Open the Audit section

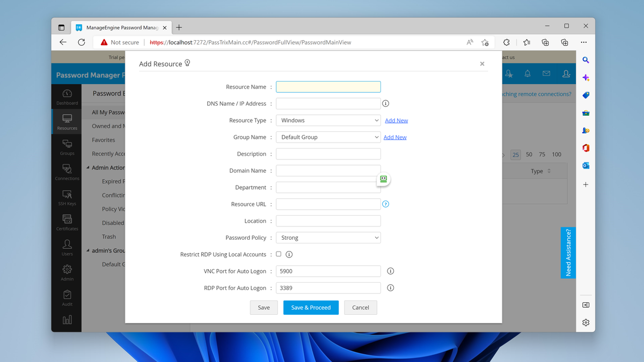(x=67, y=297)
